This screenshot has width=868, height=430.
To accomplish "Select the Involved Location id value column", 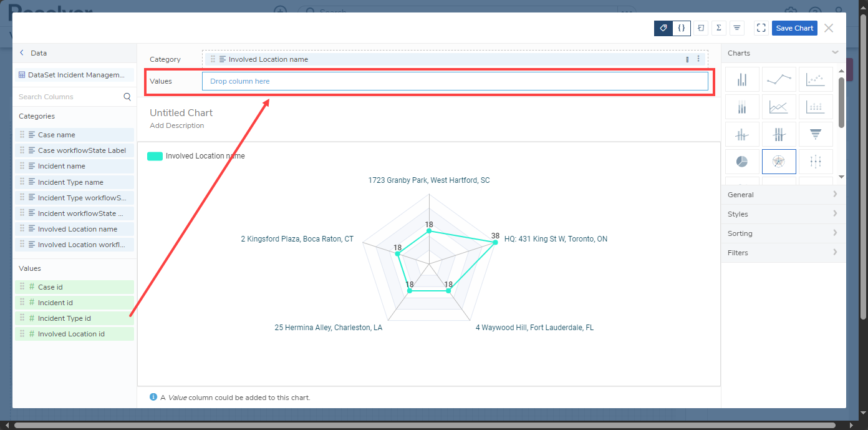I will point(74,334).
